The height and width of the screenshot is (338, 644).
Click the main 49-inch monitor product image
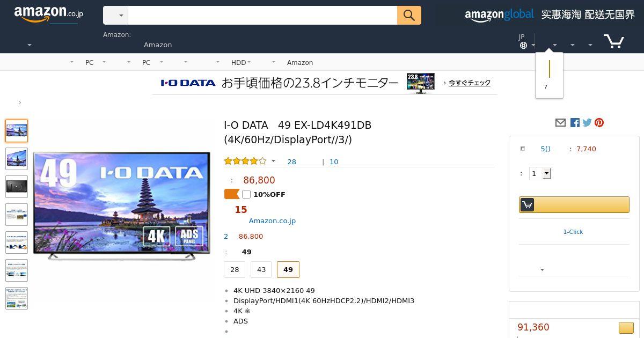[122, 206]
